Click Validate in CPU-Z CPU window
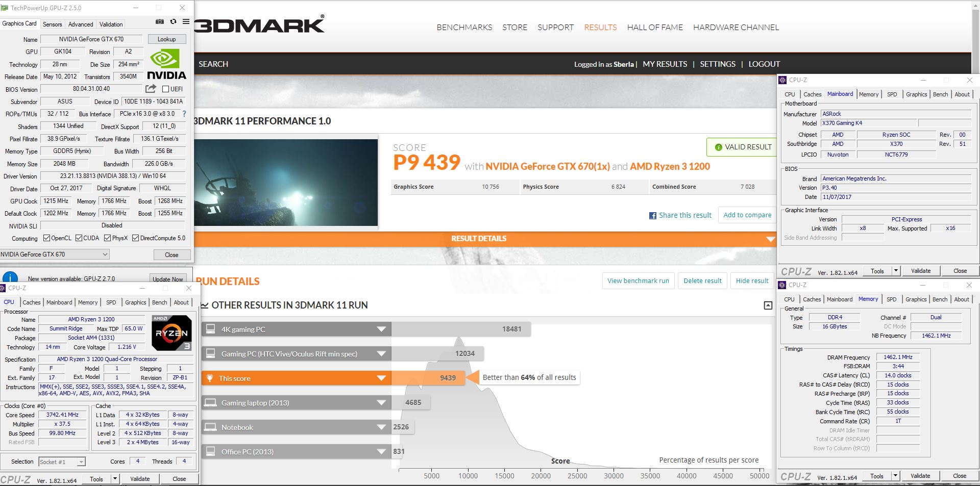Image resolution: width=980 pixels, height=486 pixels. [x=140, y=479]
